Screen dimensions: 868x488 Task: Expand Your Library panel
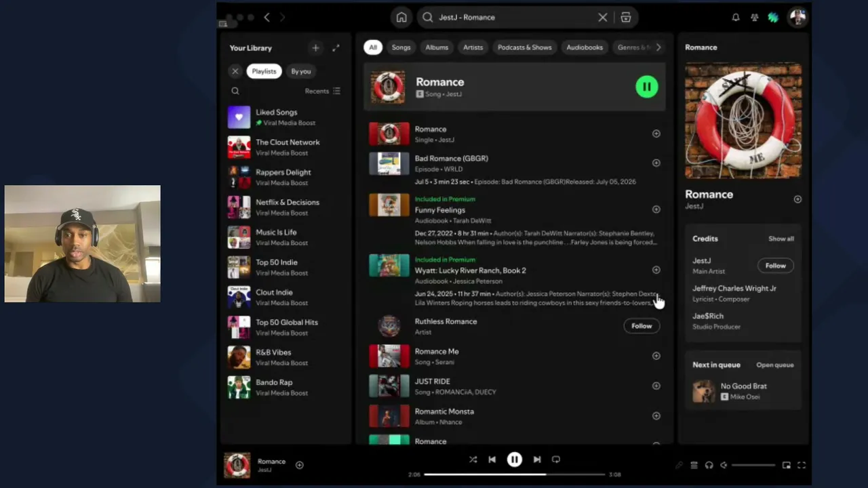(336, 48)
